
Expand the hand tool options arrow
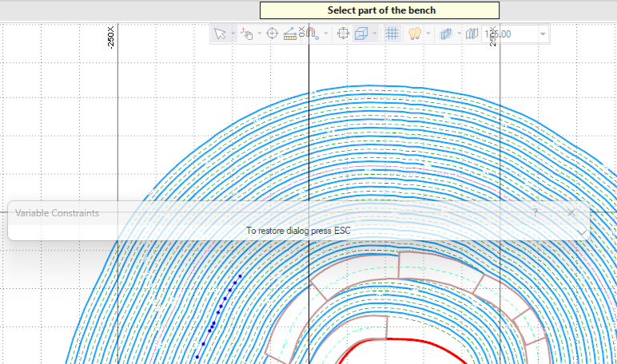point(259,34)
